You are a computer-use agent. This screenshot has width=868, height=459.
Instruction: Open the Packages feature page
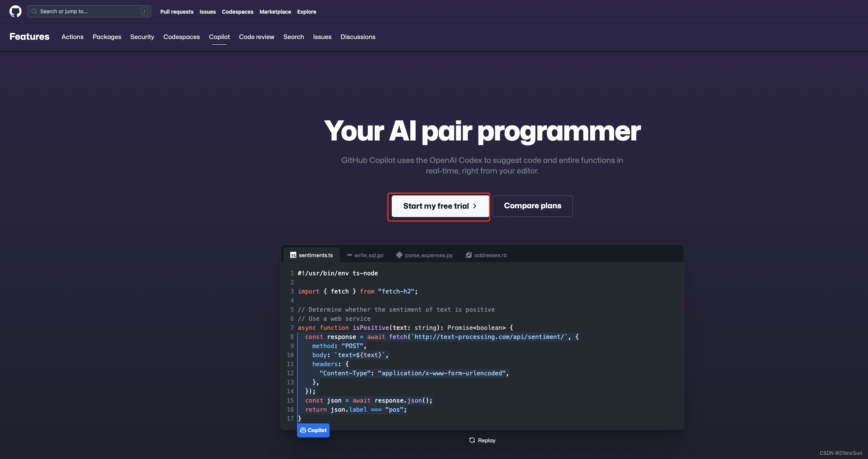(x=107, y=37)
